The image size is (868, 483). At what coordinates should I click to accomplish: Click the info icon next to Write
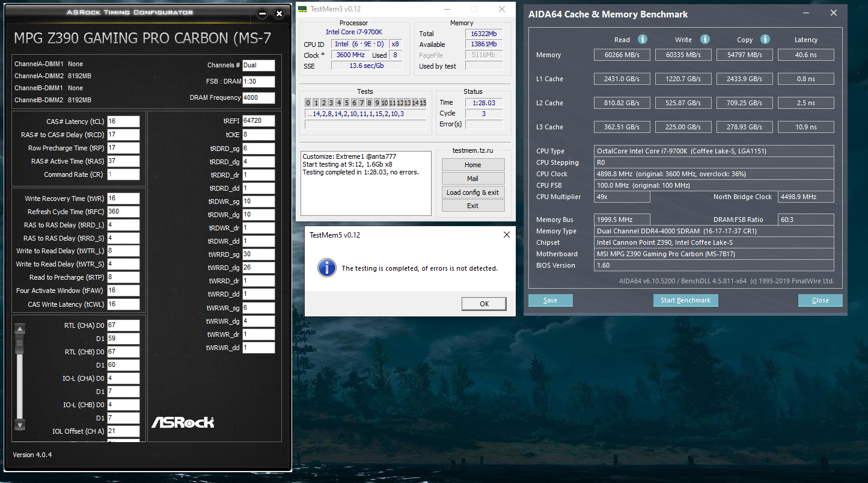click(x=704, y=39)
